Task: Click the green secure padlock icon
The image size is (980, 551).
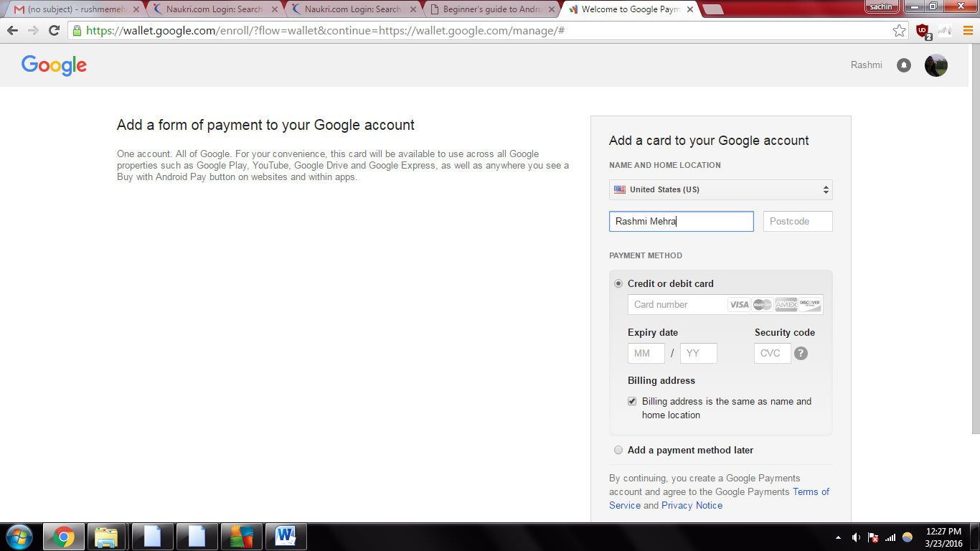Action: (77, 31)
